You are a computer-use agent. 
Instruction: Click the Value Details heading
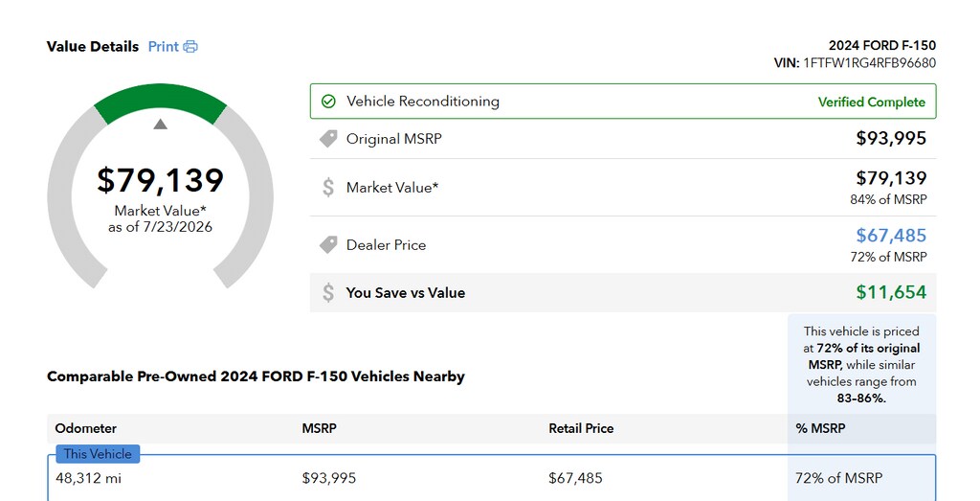pyautogui.click(x=93, y=47)
